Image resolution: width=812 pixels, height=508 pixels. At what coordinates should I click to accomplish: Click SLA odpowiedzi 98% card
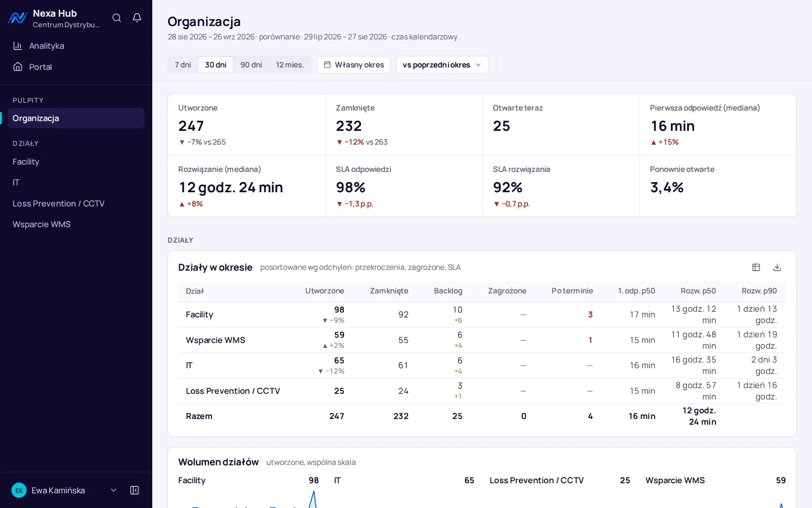point(404,186)
